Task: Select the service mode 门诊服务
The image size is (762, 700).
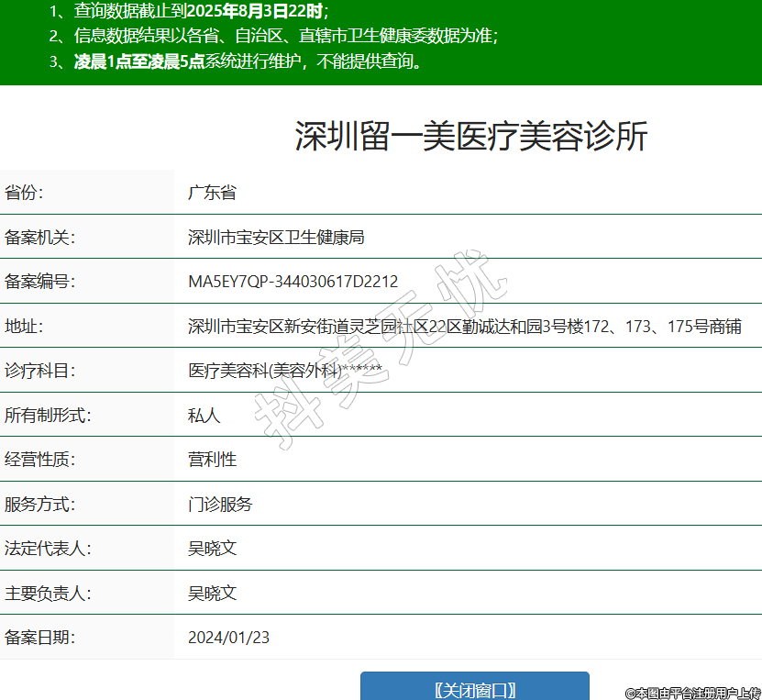Action: click(x=220, y=504)
